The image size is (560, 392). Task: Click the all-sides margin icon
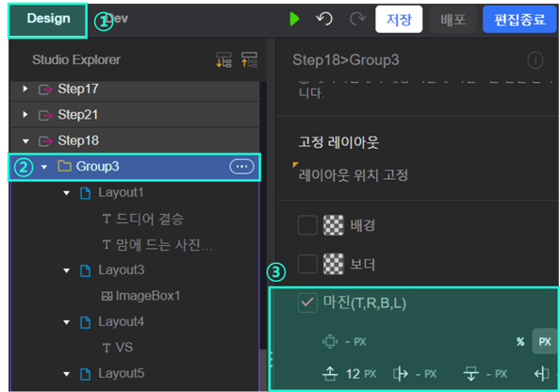point(330,342)
